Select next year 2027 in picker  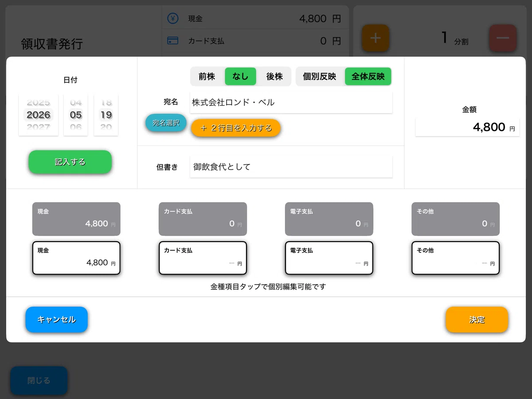click(39, 127)
